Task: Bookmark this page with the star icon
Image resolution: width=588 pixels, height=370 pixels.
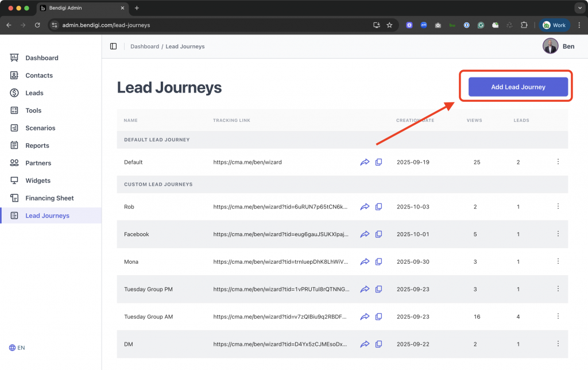Action: coord(389,25)
